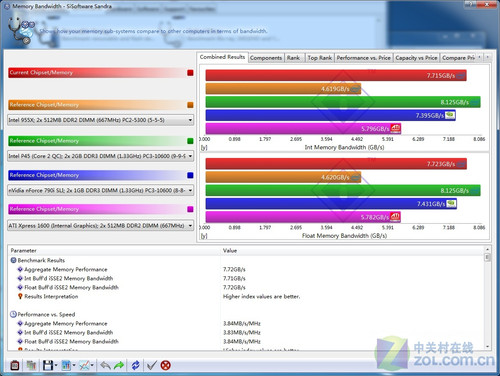Switch to the Components tab
Image resolution: width=500 pixels, height=376 pixels.
pyautogui.click(x=266, y=58)
